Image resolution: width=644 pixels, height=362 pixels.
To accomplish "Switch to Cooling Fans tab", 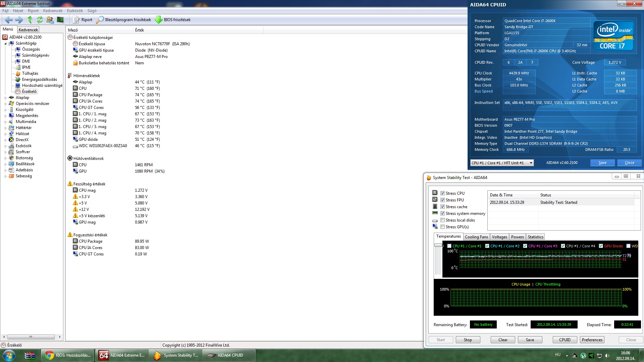I will [x=476, y=237].
